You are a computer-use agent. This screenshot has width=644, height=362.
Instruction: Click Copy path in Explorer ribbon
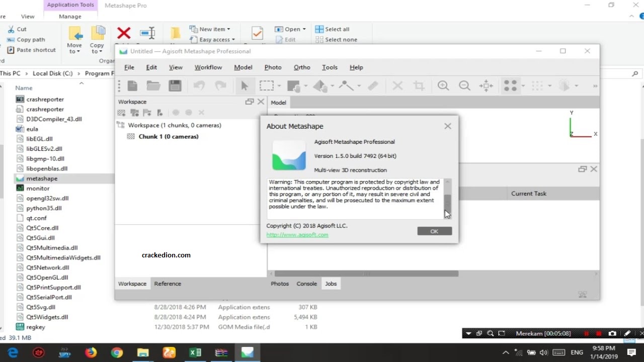[x=26, y=40]
